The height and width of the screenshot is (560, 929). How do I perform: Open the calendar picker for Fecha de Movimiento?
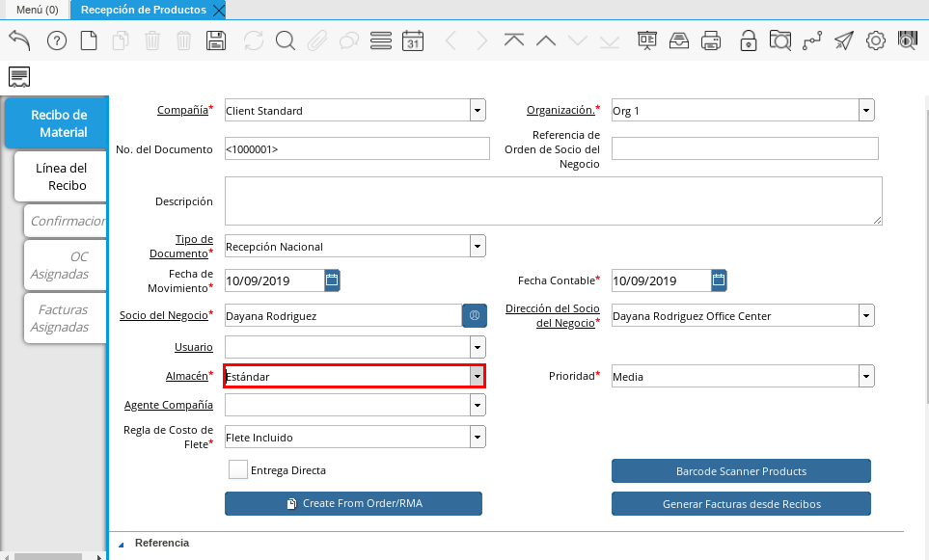(x=332, y=280)
